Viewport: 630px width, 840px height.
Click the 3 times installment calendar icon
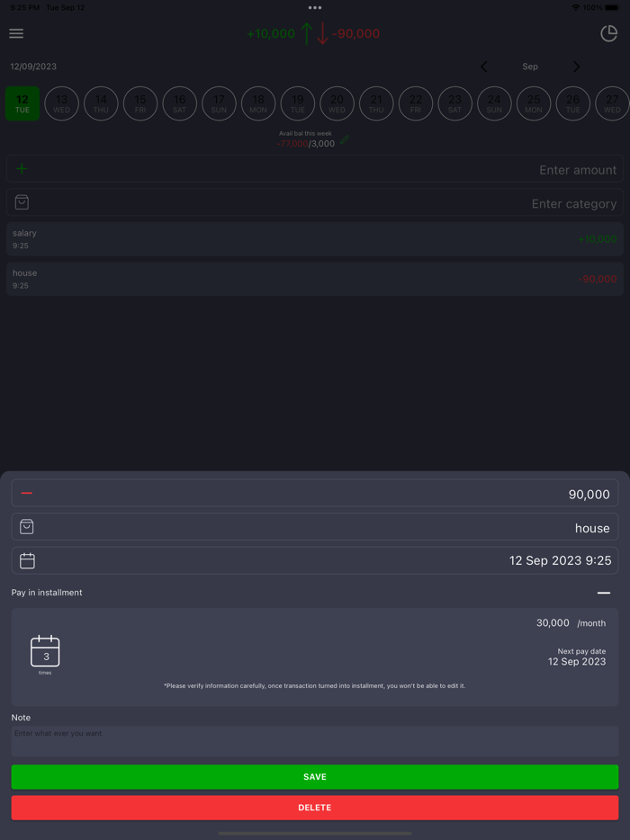pyautogui.click(x=45, y=652)
